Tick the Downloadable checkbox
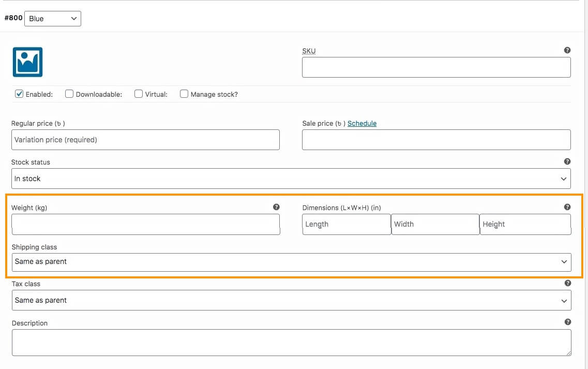Image resolution: width=588 pixels, height=369 pixels. (69, 94)
